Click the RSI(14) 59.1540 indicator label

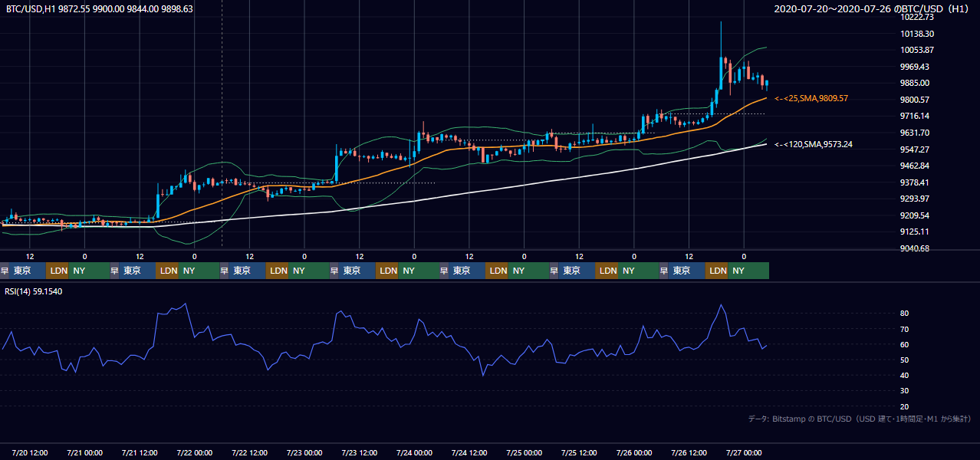34,291
